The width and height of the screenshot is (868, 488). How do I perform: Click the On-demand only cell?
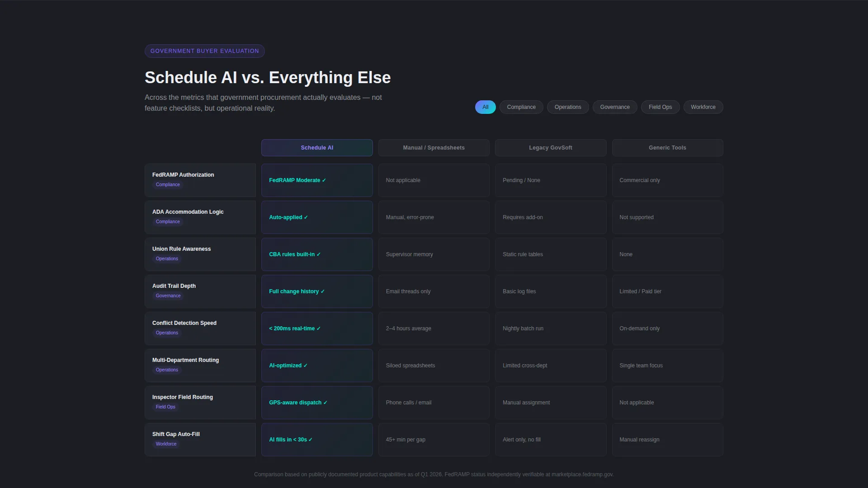(667, 328)
